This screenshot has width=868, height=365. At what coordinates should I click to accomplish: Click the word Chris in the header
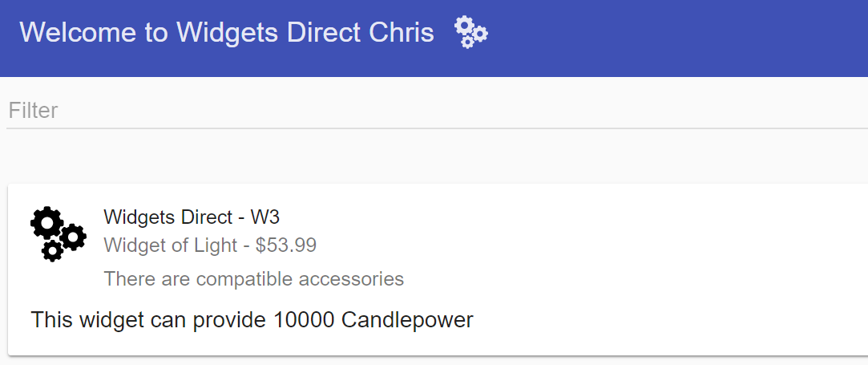[402, 32]
